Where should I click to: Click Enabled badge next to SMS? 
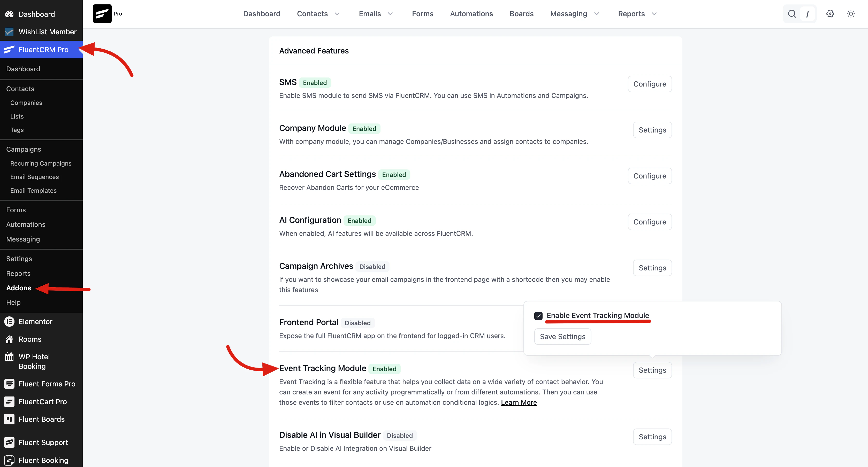click(x=315, y=82)
